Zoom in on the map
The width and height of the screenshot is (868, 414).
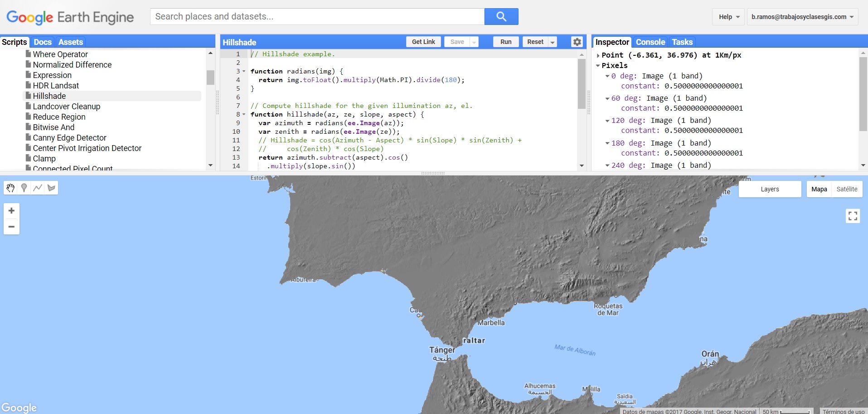[11, 210]
